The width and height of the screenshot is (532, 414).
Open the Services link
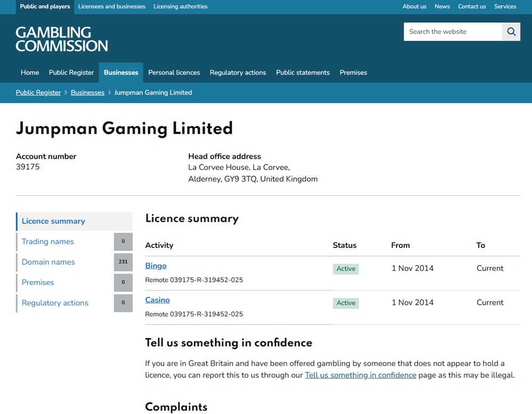coord(505,6)
